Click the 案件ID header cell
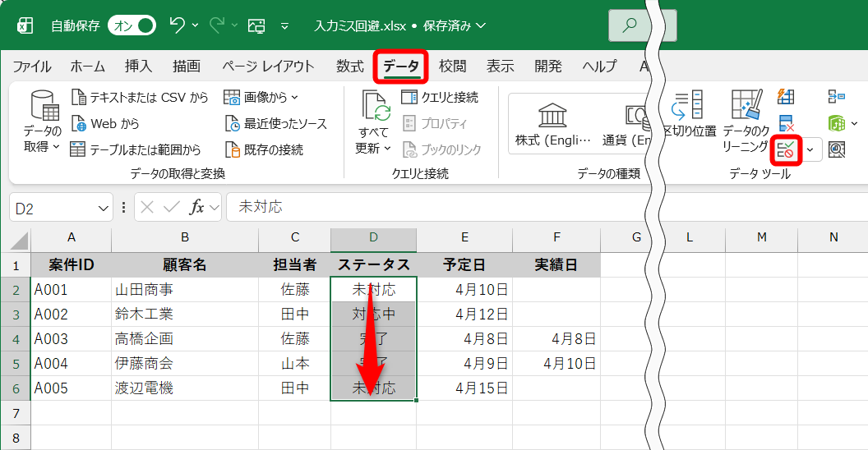Viewport: 868px width, 450px height. 71,265
